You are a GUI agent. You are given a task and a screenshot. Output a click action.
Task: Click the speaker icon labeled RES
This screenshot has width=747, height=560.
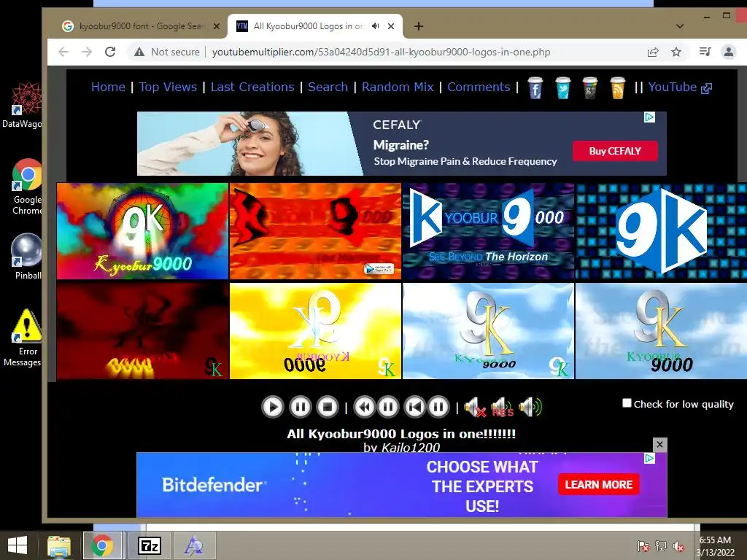502,408
